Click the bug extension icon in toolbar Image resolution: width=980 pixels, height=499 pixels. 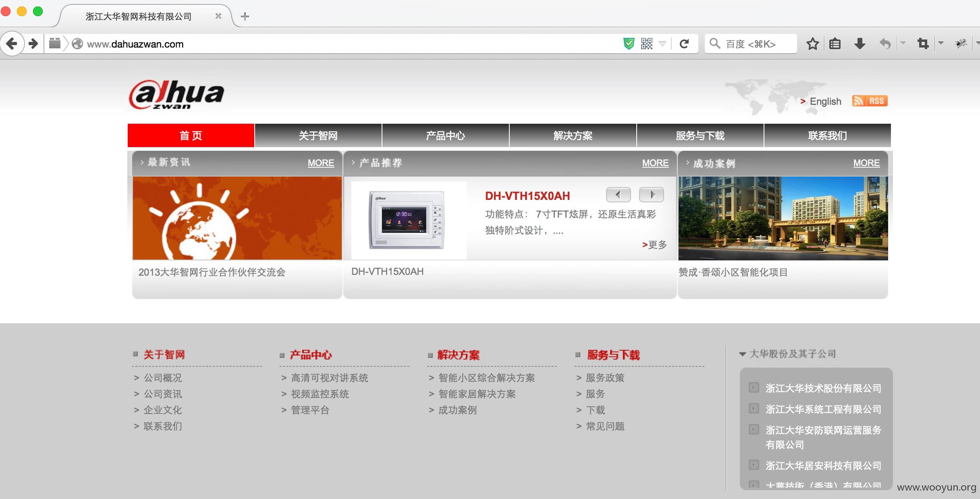click(x=961, y=44)
